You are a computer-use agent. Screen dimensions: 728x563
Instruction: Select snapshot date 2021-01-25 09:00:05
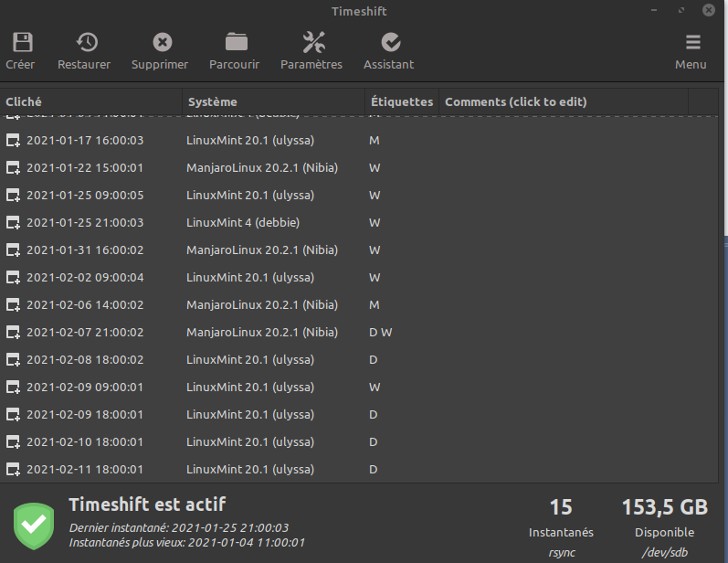(x=85, y=195)
